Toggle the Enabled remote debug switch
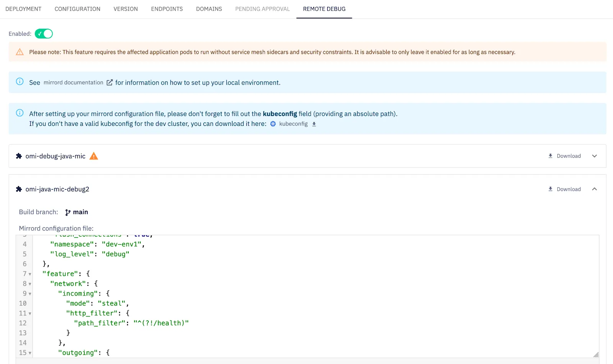 (x=44, y=34)
